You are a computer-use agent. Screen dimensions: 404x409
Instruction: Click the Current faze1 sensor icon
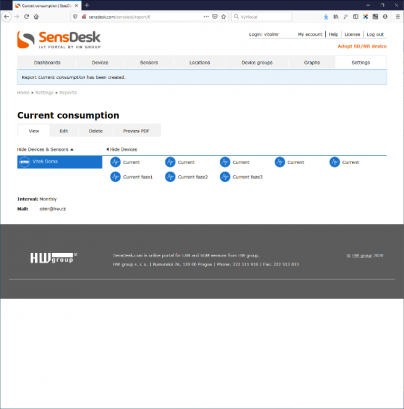click(x=115, y=177)
